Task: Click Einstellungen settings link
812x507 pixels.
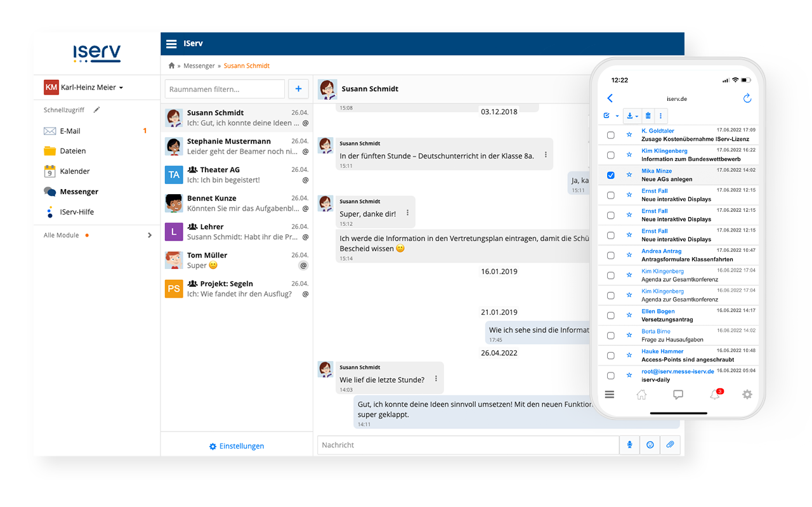Action: [x=237, y=446]
